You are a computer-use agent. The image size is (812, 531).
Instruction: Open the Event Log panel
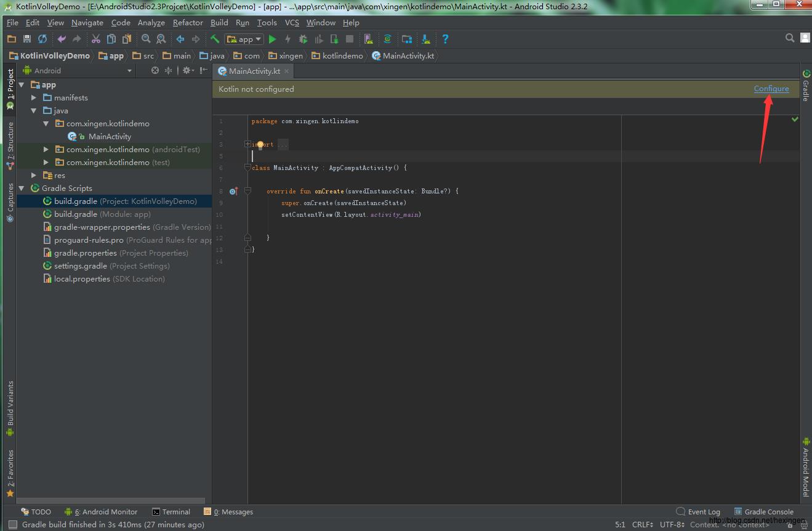click(698, 512)
